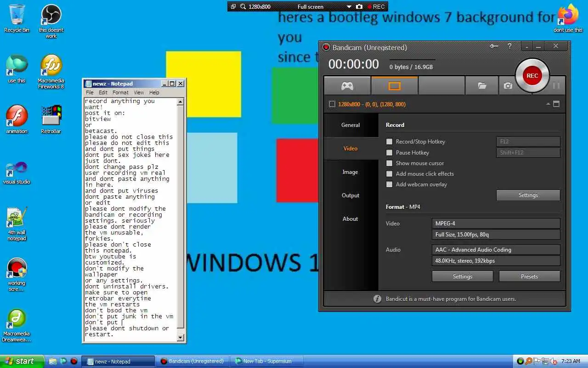Toggle Add mouse click effects checkbox
Image resolution: width=588 pixels, height=368 pixels.
[390, 174]
